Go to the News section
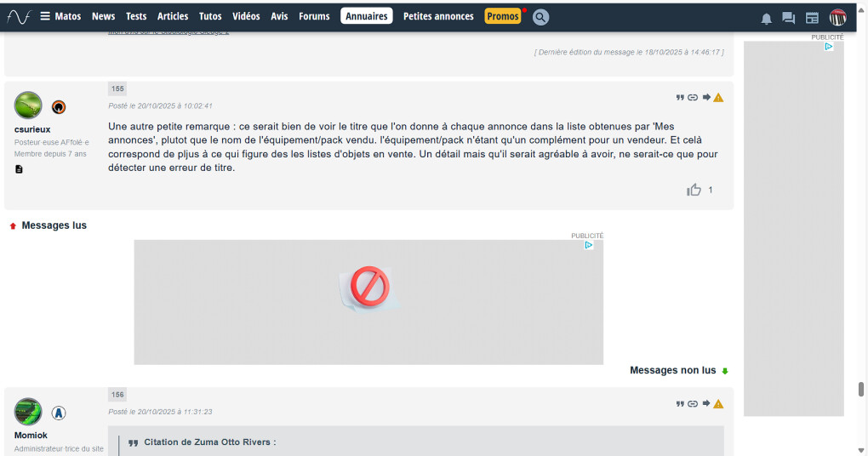868x456 pixels. pyautogui.click(x=104, y=17)
